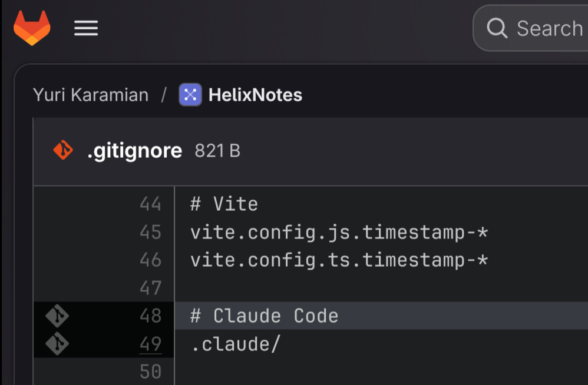
Task: Click the HelixNotes project avatar icon
Action: click(190, 95)
